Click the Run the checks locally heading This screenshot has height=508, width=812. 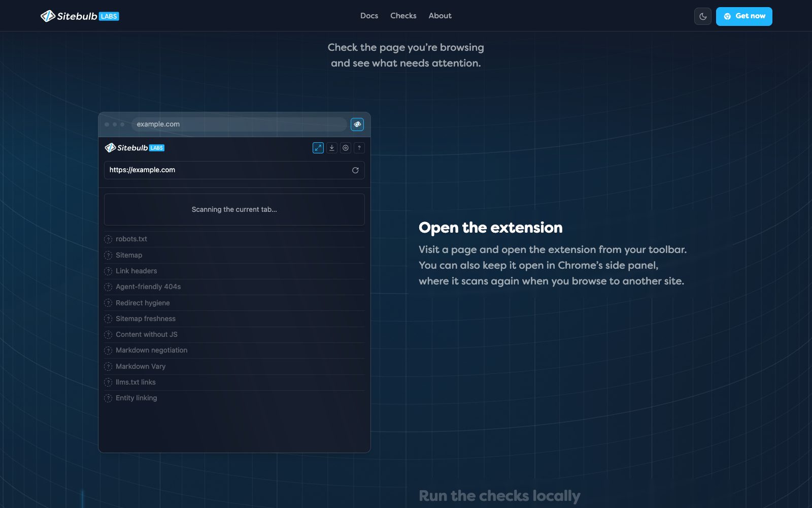tap(499, 496)
